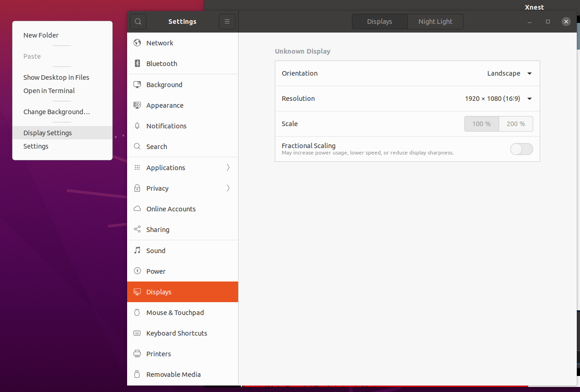Image resolution: width=580 pixels, height=392 pixels.
Task: Select the 100 % scale option
Action: pos(481,124)
